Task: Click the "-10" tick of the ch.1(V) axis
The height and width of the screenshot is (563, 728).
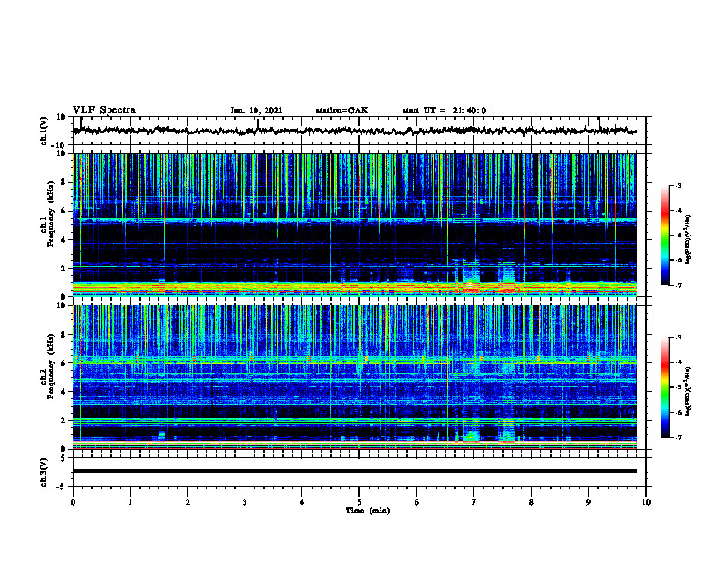Action: 60,145
